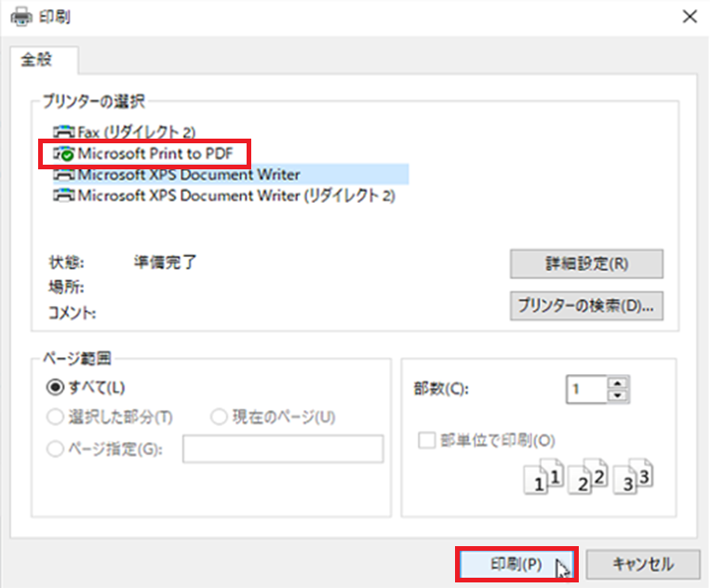The image size is (710, 588).
Task: Click the printer icon in the title bar
Action: click(x=18, y=16)
